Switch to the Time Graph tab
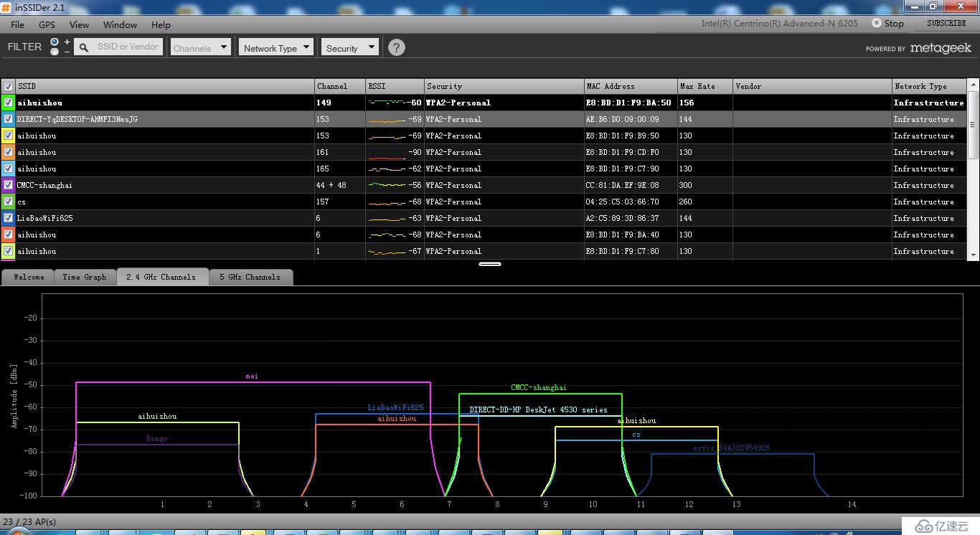Screen dimensions: 980x535 coord(85,277)
